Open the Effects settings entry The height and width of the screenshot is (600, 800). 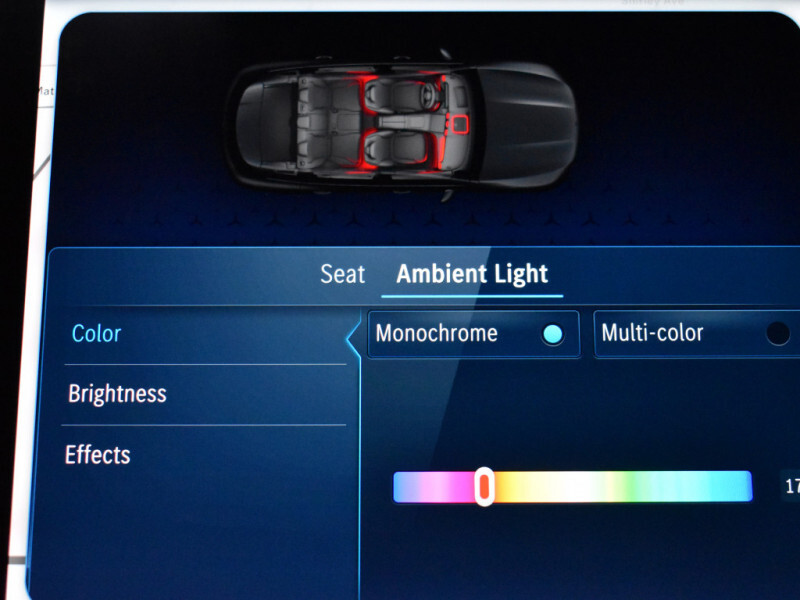pos(97,454)
